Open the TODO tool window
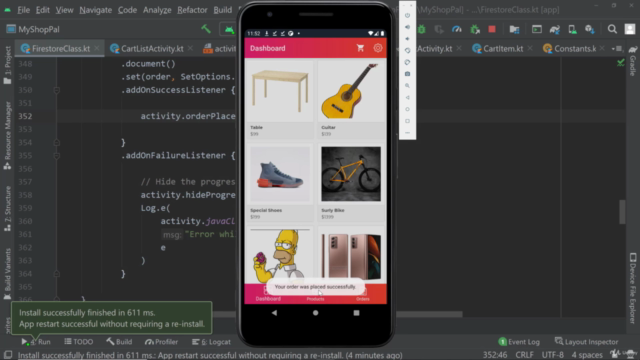 click(79, 342)
